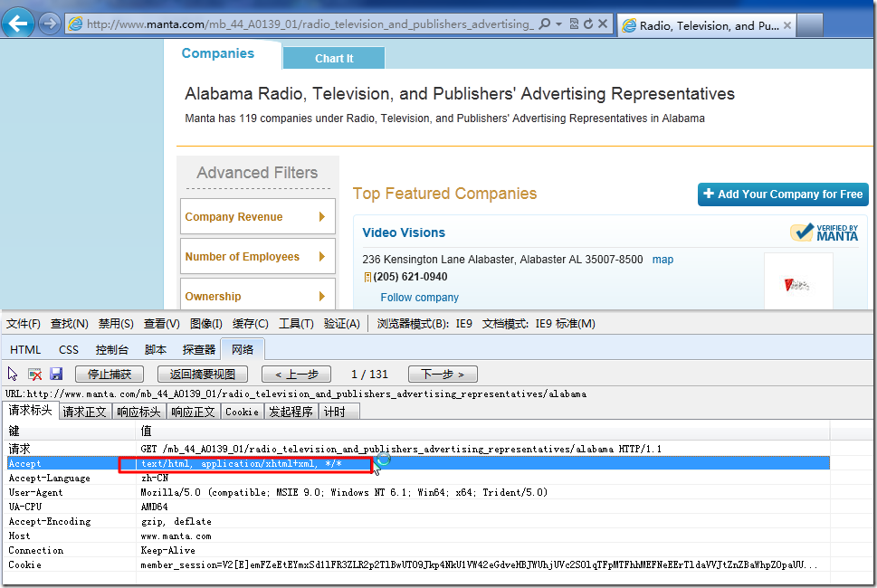Click the Follow company link

coord(419,298)
